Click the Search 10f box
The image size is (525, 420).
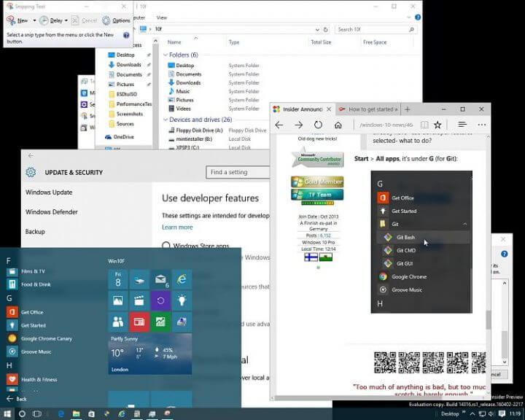[x=376, y=29]
